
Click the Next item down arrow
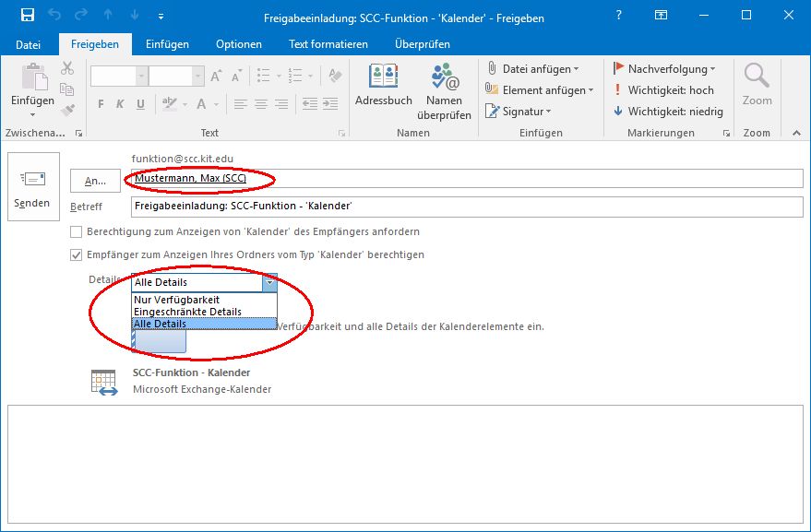(x=135, y=16)
